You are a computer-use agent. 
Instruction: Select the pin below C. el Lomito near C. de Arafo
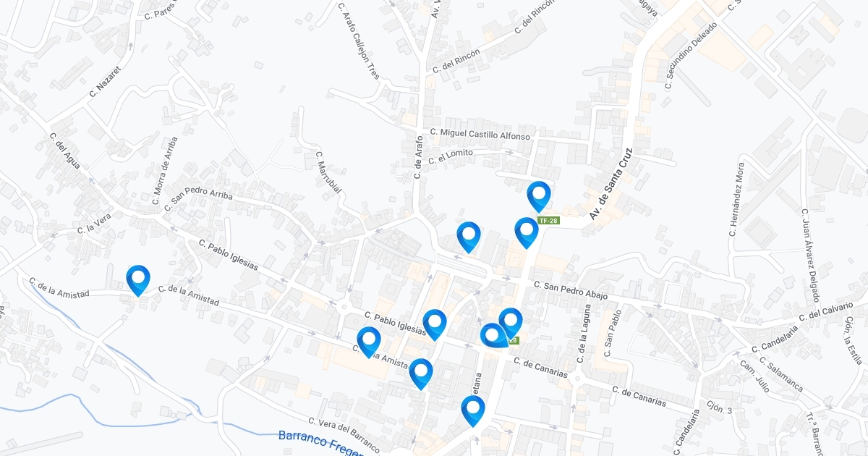click(469, 236)
